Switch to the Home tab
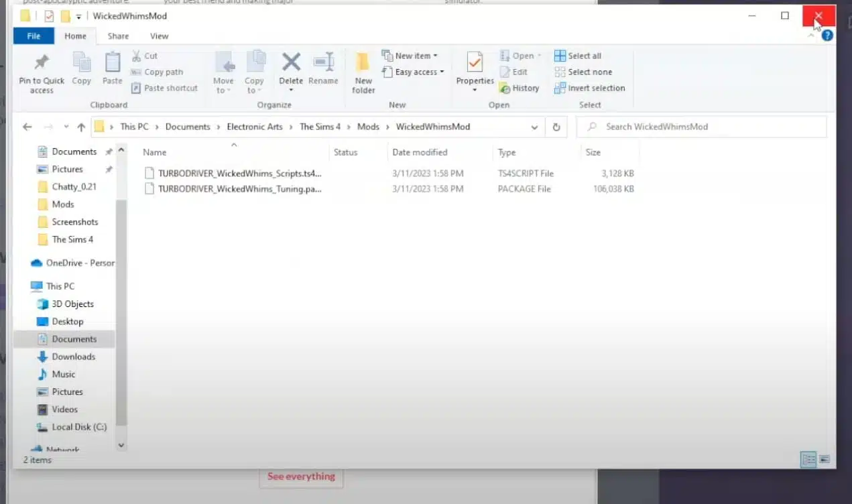 point(75,36)
